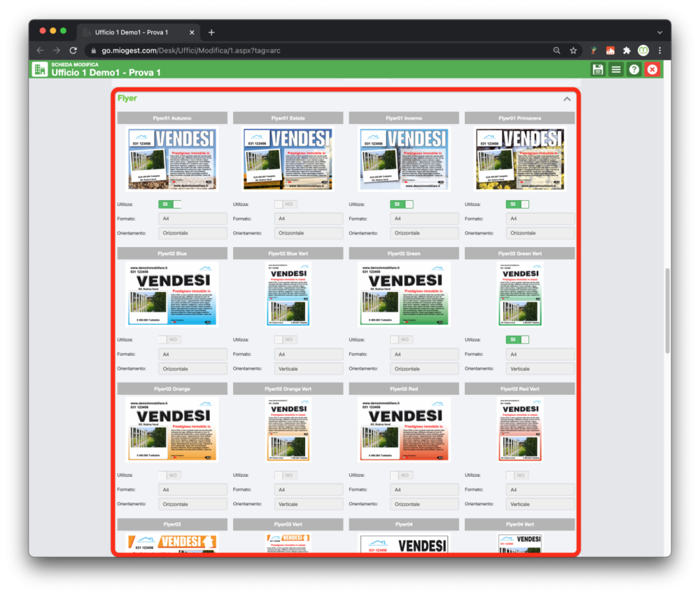Image resolution: width=700 pixels, height=595 pixels.
Task: Click the Flyer02 Red preview thumbnail
Action: pos(404,429)
